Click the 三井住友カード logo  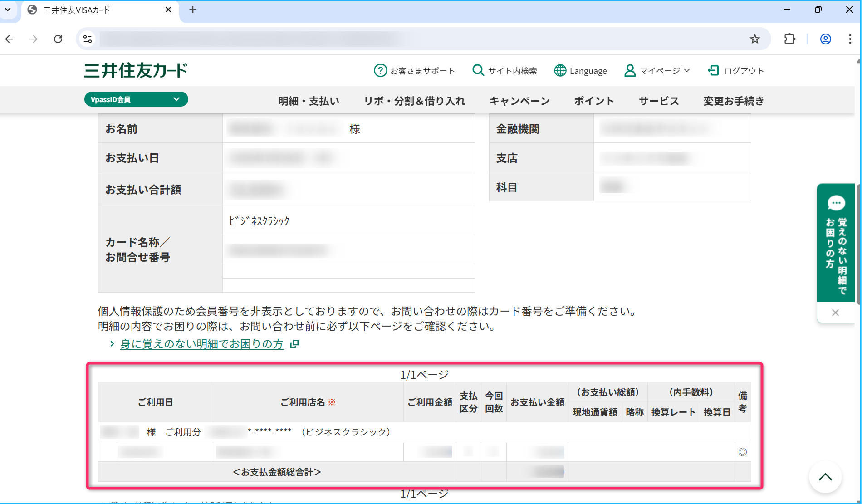[136, 71]
